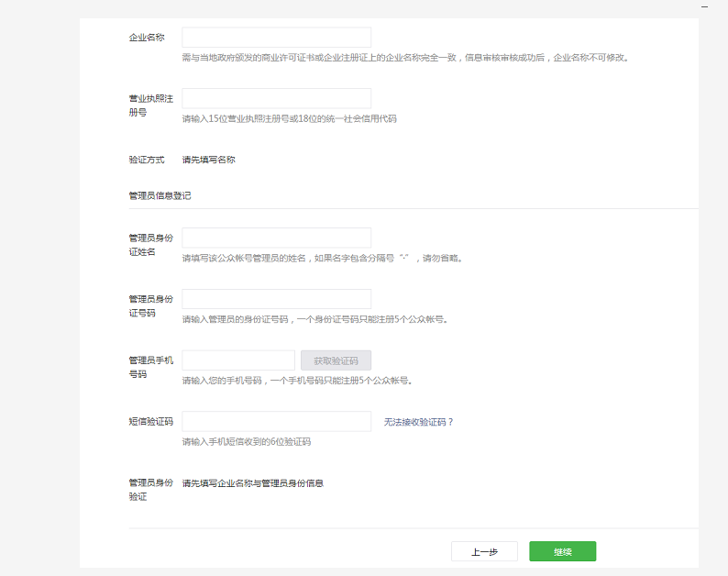Select the 管理员身份证姓名 input field

pyautogui.click(x=276, y=238)
